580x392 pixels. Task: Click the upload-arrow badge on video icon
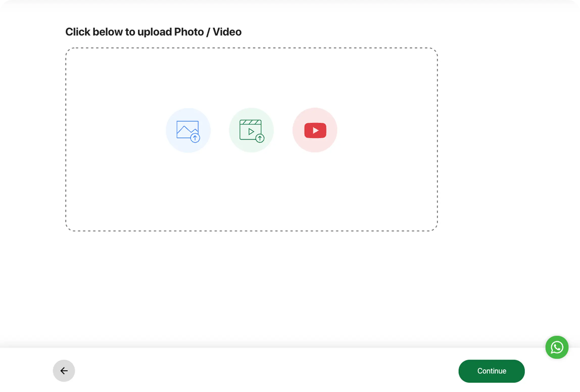[260, 138]
